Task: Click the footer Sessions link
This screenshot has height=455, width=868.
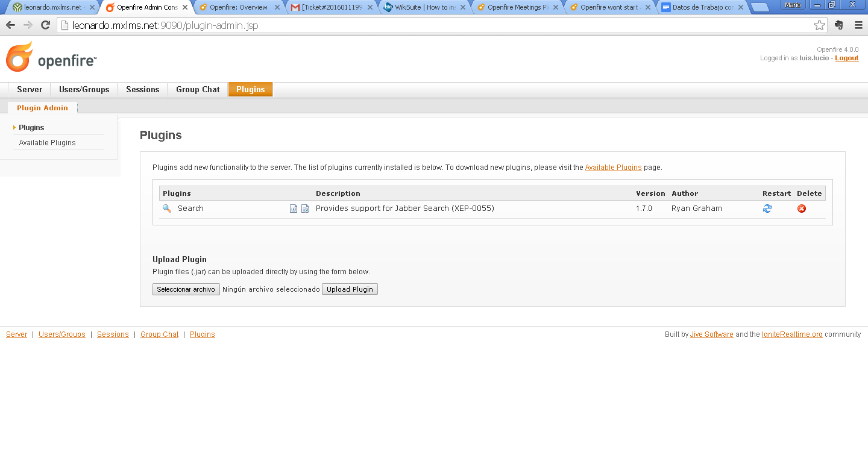Action: tap(113, 334)
